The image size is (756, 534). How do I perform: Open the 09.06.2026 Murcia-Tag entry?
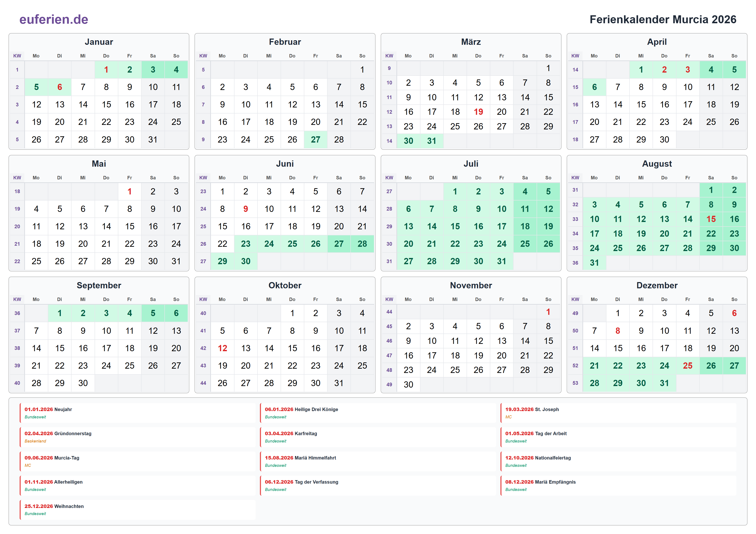138,461
